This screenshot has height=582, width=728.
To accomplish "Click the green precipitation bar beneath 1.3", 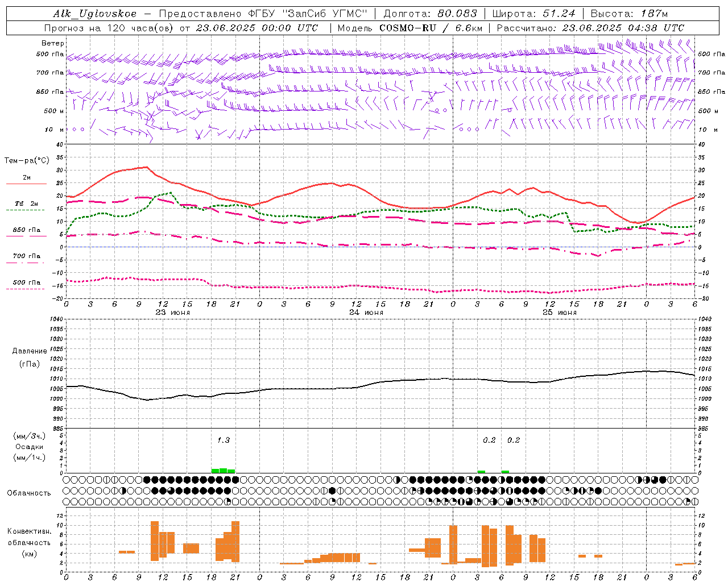I will point(223,471).
